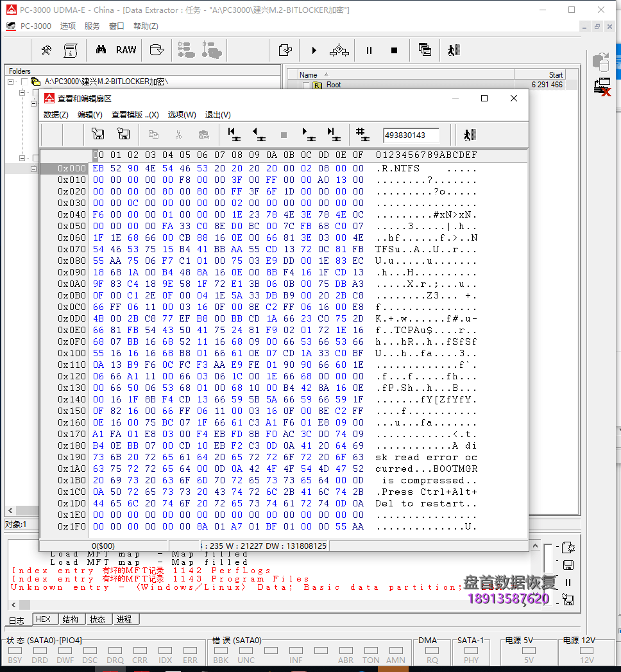Click the go-to sector number (#) icon

coord(362,134)
